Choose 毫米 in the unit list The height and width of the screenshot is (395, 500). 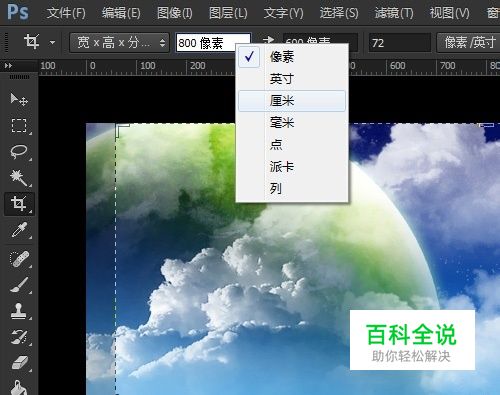coord(292,122)
